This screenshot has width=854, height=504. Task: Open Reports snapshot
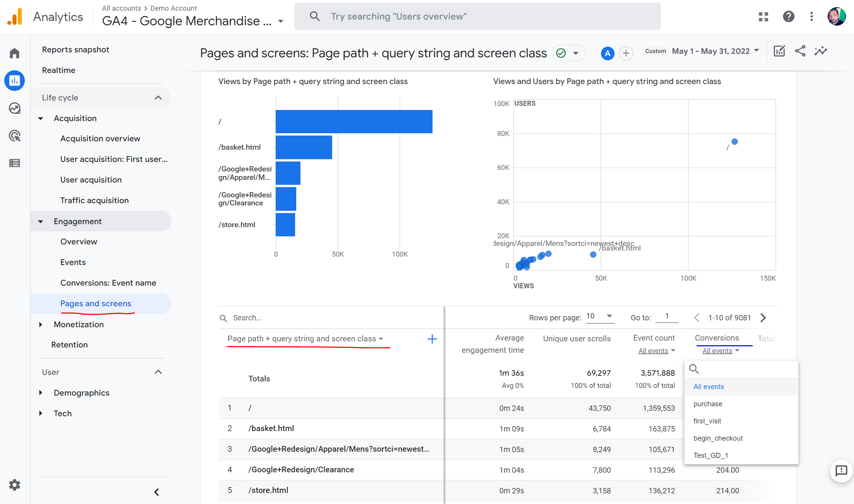coord(76,50)
